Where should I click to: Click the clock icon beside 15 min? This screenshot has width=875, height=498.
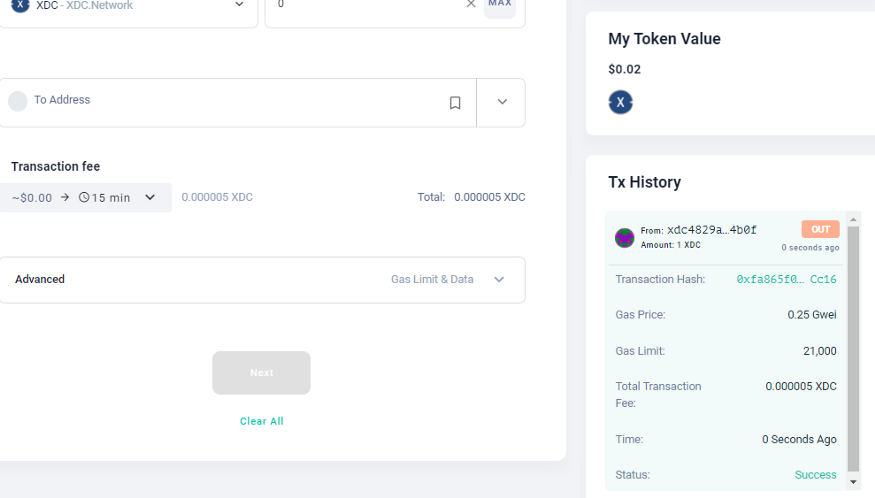pyautogui.click(x=84, y=198)
